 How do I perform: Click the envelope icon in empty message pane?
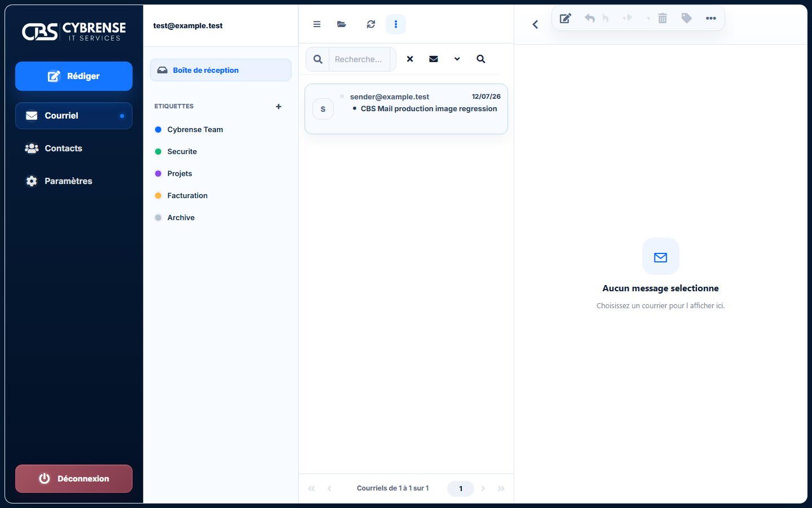661,257
